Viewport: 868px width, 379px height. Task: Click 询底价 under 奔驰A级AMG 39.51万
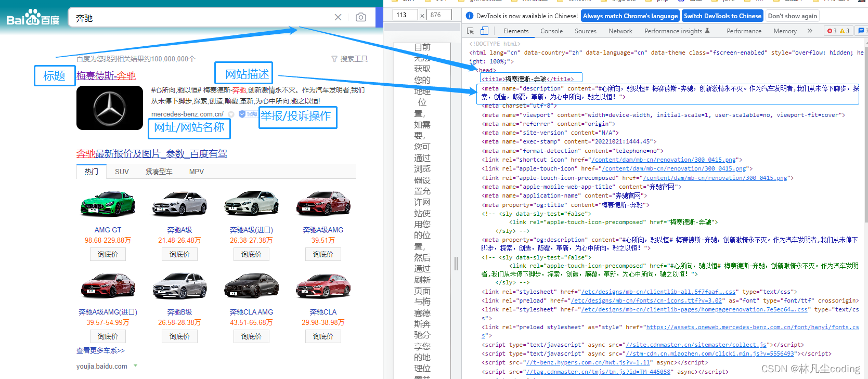click(x=323, y=254)
